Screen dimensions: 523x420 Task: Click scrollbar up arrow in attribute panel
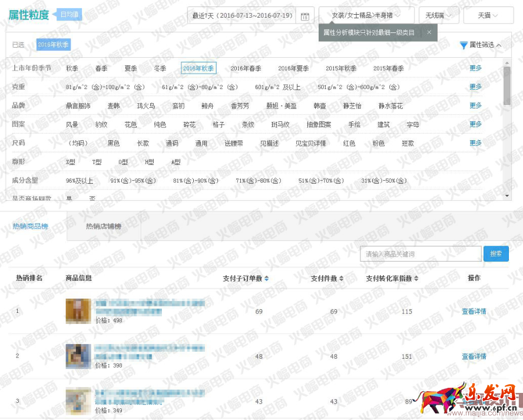tap(507, 62)
